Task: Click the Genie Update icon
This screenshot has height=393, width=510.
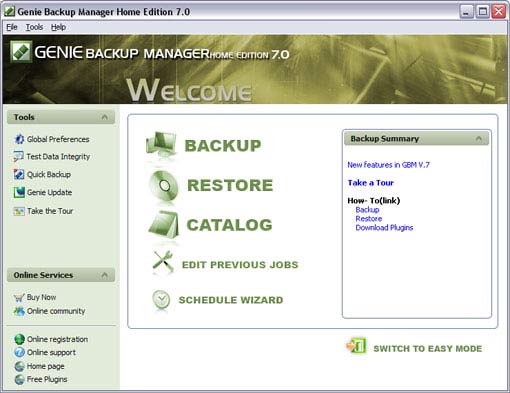Action: (19, 192)
